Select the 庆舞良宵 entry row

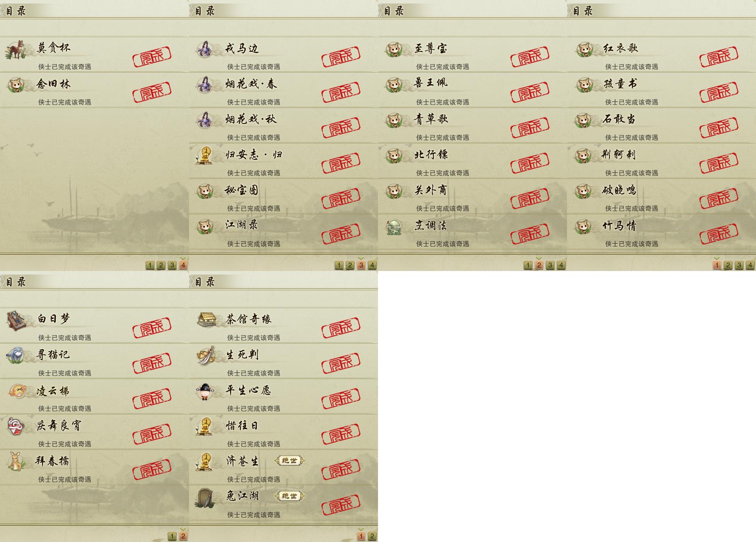pyautogui.click(x=94, y=432)
